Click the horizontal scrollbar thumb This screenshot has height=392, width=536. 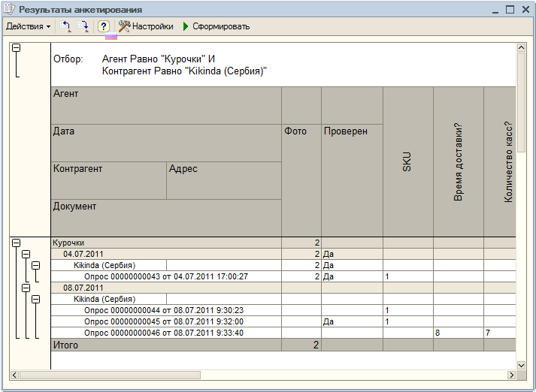pyautogui.click(x=110, y=375)
